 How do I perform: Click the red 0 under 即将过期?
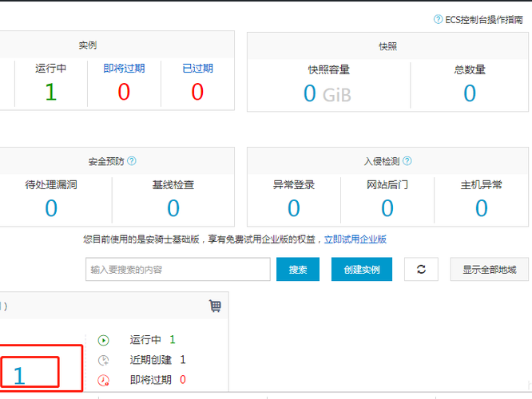tap(124, 92)
